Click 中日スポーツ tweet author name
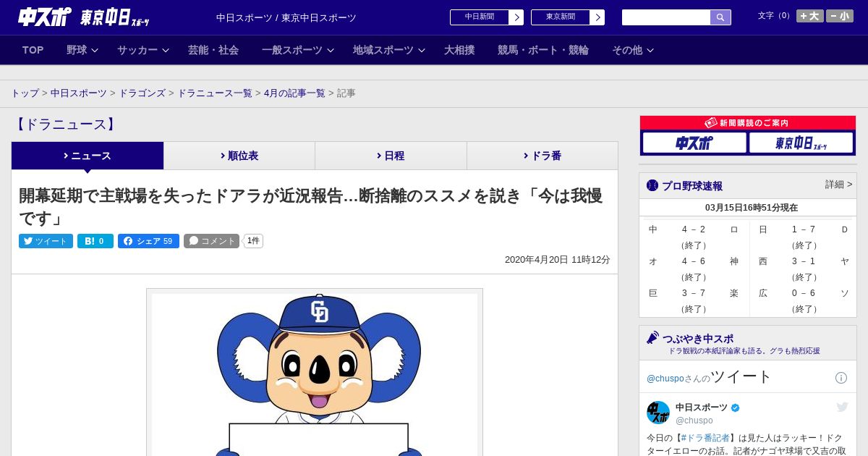868x456 pixels. (x=702, y=408)
